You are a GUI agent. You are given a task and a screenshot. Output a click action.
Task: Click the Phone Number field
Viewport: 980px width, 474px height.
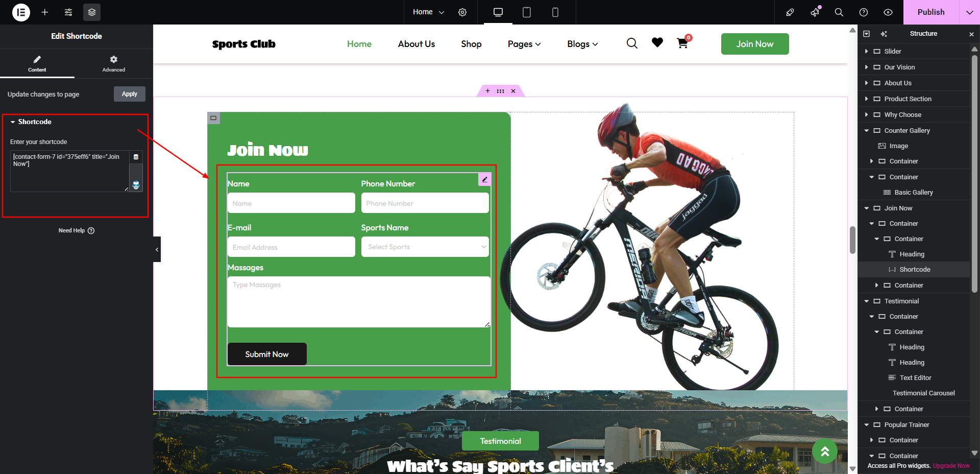click(425, 203)
